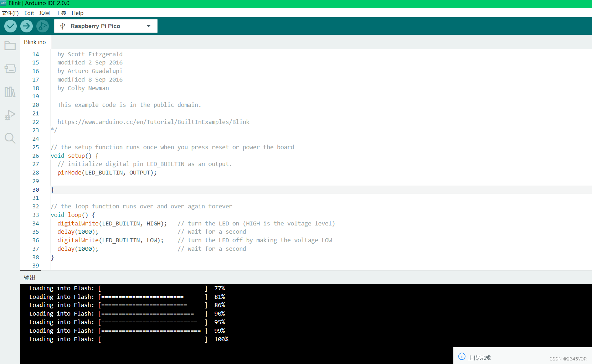Click the Verify sketch checkmark icon
This screenshot has height=364, width=592.
coord(10,26)
